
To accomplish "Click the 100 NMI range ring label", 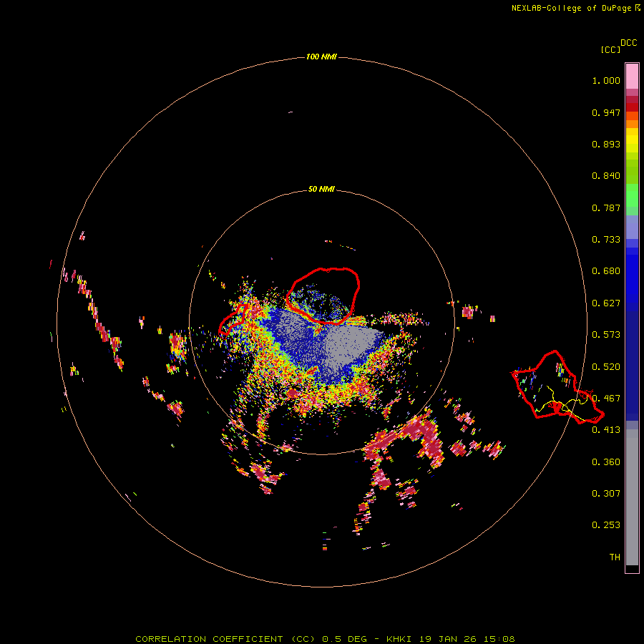I will point(321,57).
